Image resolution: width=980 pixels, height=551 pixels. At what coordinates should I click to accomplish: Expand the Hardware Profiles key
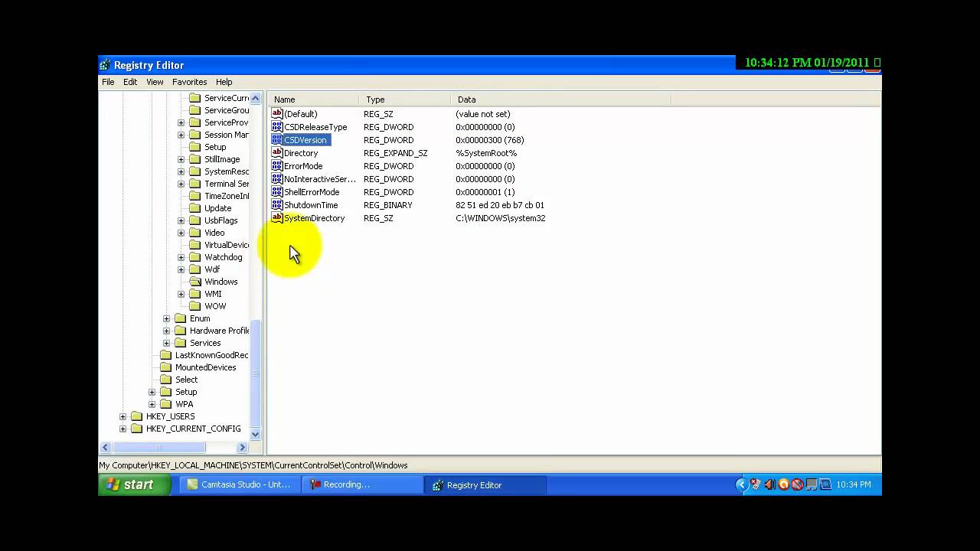click(x=167, y=331)
